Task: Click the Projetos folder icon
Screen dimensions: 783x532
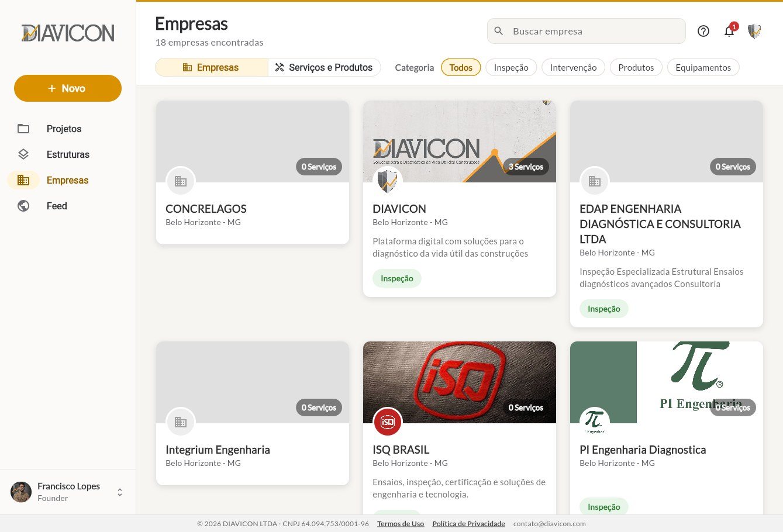Action: [23, 129]
